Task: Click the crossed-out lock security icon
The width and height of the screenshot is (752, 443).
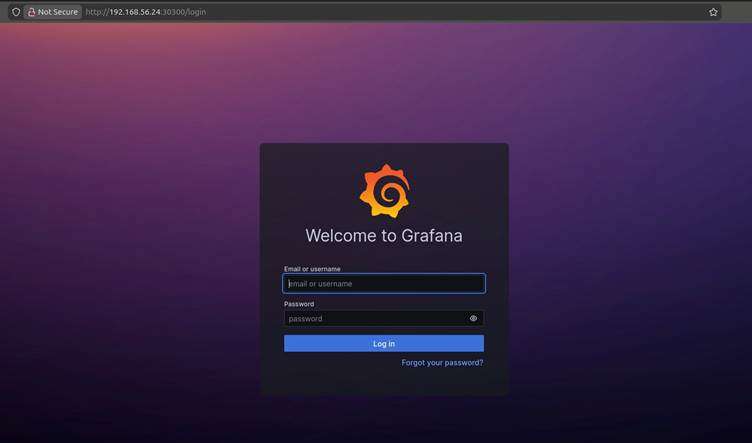Action: (32, 12)
